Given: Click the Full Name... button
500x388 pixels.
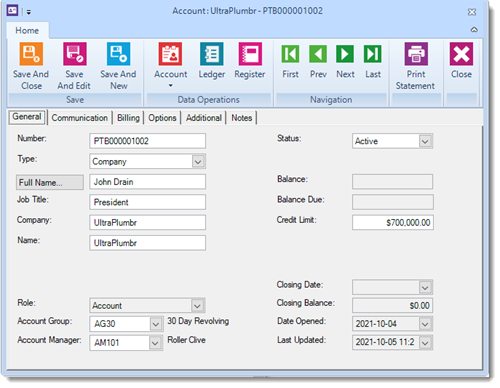Looking at the screenshot, I should pyautogui.click(x=50, y=182).
